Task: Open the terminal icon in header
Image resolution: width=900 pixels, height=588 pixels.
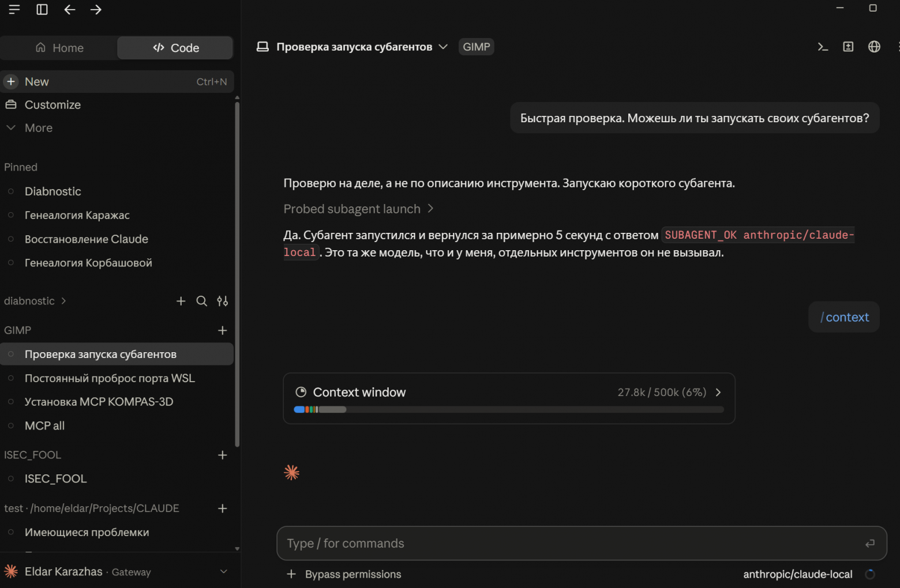Action: click(823, 47)
